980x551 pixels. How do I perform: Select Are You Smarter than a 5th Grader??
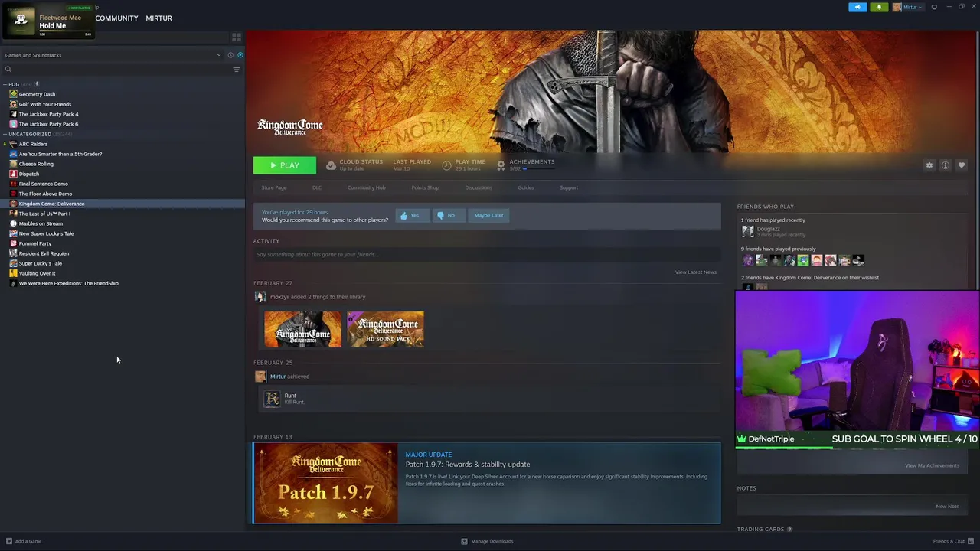[60, 154]
